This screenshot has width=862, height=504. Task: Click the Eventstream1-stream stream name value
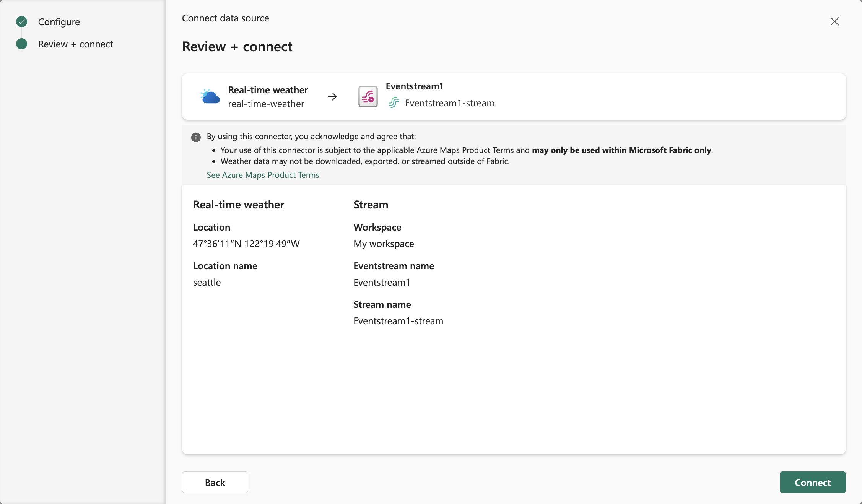point(398,321)
